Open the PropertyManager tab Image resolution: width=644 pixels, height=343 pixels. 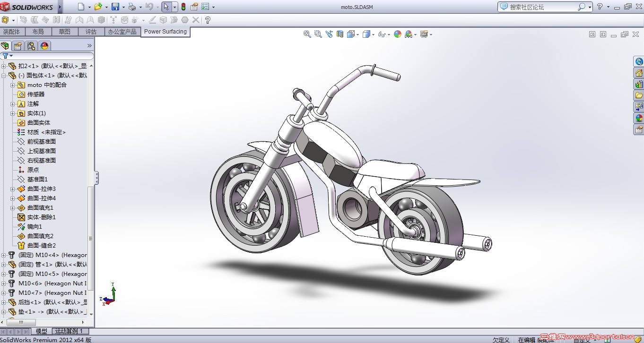[x=18, y=46]
